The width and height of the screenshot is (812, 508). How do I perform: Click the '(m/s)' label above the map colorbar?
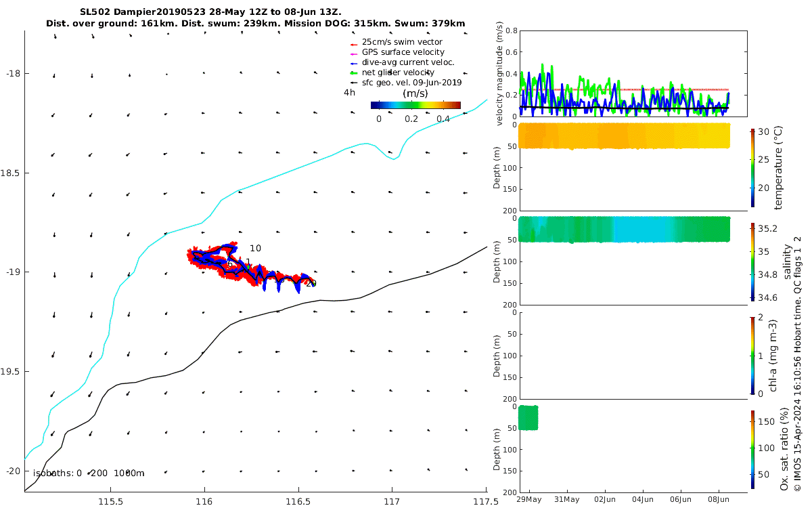415,93
